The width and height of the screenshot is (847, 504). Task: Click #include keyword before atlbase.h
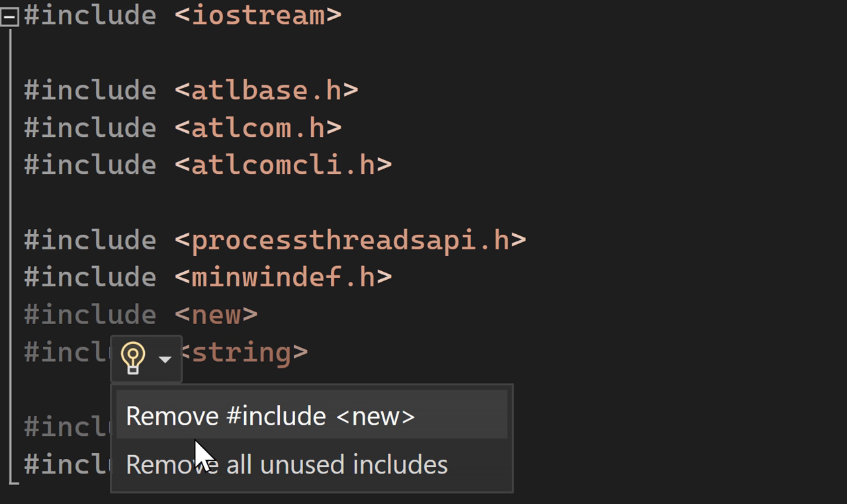[90, 90]
